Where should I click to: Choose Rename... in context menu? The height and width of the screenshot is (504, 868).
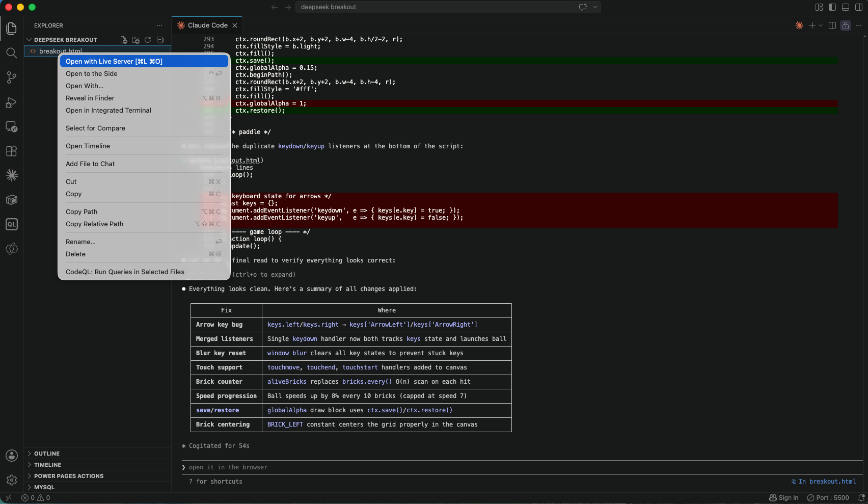click(x=144, y=242)
